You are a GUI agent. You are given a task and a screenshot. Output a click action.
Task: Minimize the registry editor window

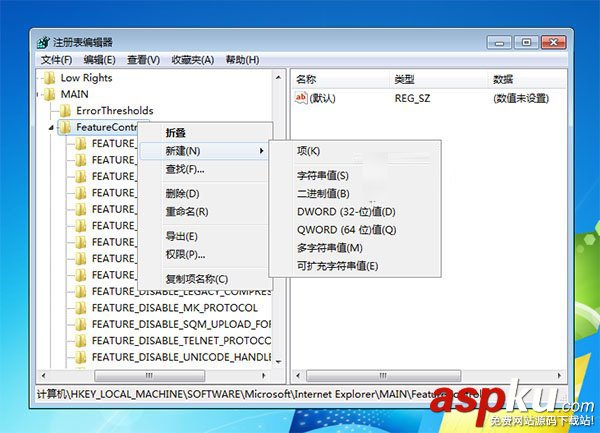click(499, 42)
